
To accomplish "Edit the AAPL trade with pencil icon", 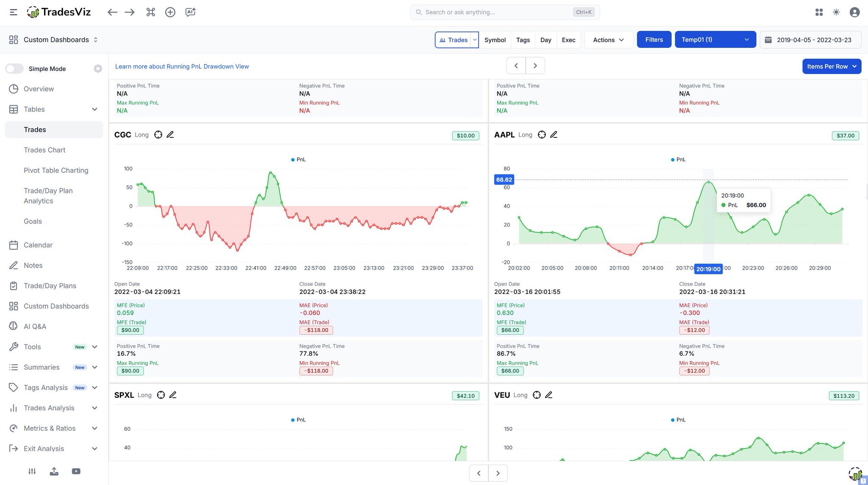I will (554, 135).
